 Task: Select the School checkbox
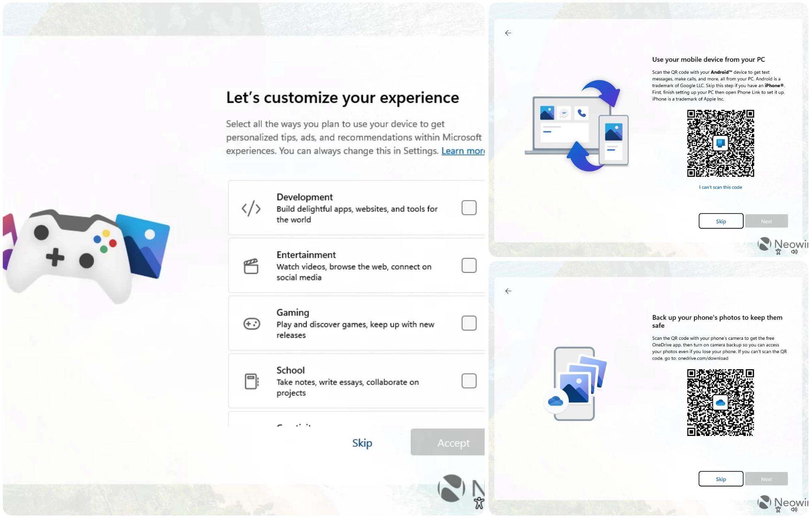pyautogui.click(x=469, y=381)
